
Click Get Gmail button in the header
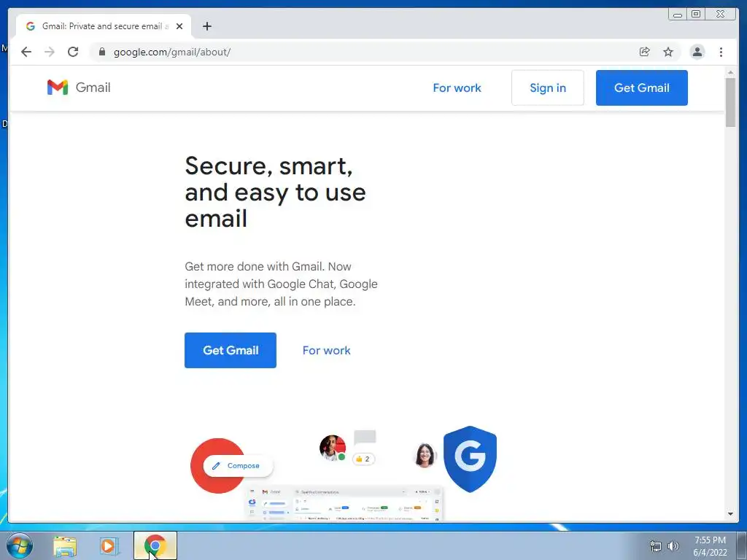[641, 87]
